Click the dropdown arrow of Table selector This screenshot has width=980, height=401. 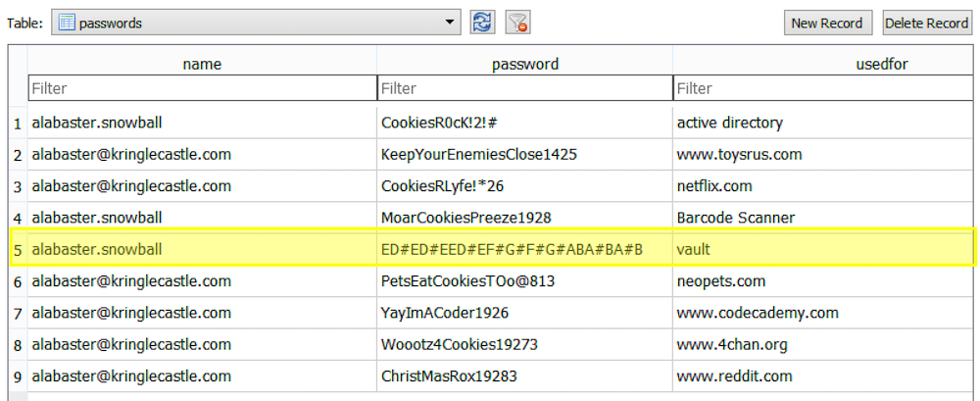pyautogui.click(x=449, y=24)
